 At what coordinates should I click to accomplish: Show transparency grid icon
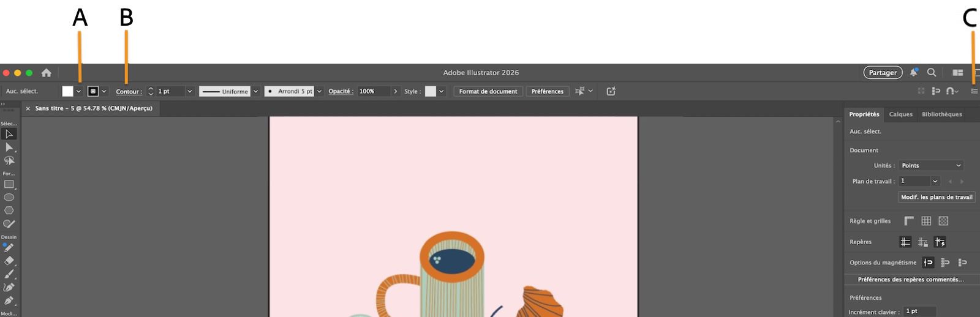tap(943, 221)
